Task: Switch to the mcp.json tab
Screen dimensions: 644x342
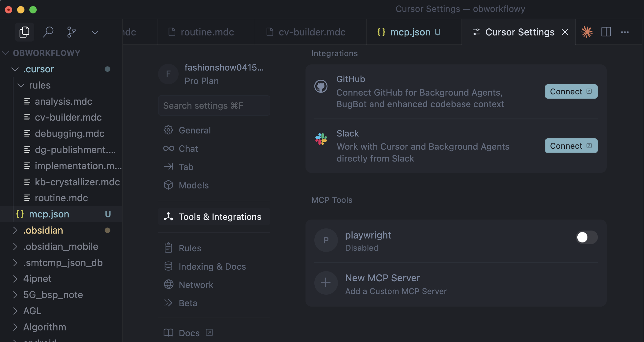Action: coord(410,32)
